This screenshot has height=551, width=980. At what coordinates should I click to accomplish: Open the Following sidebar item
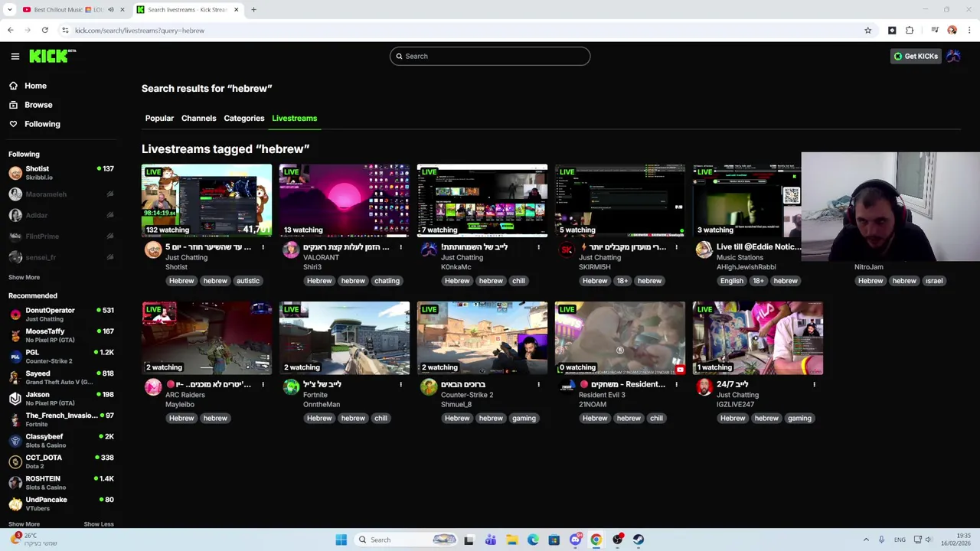point(42,124)
